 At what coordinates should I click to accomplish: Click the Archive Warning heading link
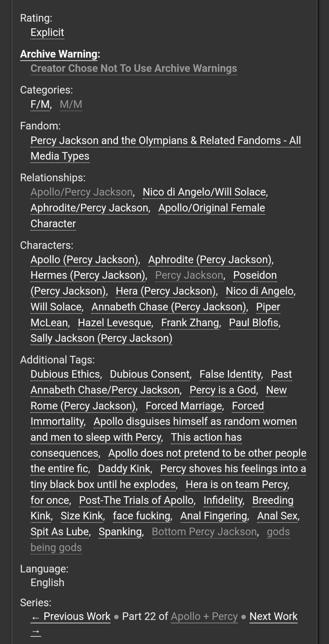click(59, 54)
